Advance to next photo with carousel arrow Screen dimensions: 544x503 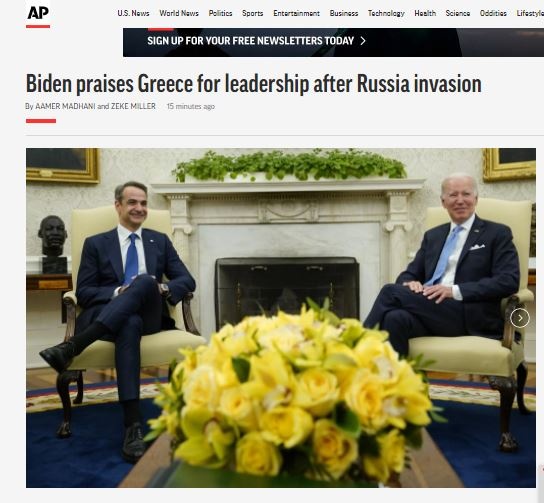[x=519, y=318]
